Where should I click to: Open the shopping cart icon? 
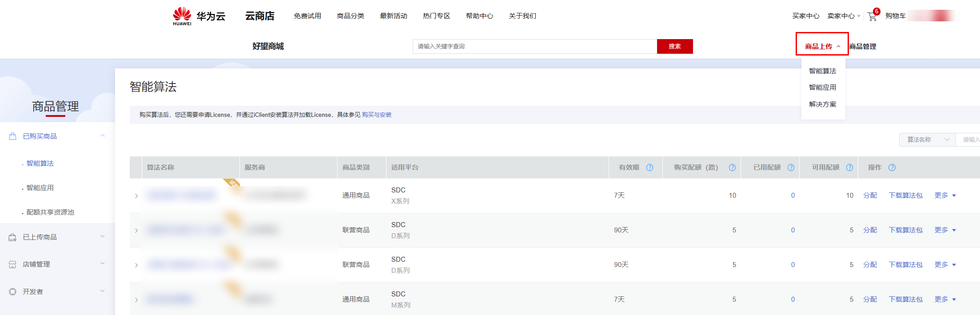click(872, 16)
